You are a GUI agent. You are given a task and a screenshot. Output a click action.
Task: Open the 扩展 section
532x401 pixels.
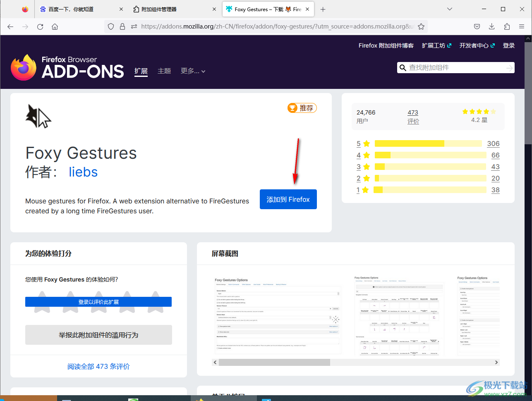141,71
